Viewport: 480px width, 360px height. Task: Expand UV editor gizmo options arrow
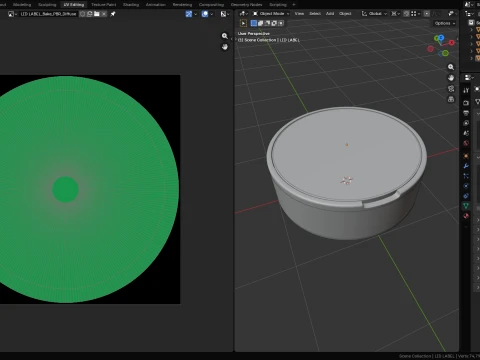[x=195, y=14]
